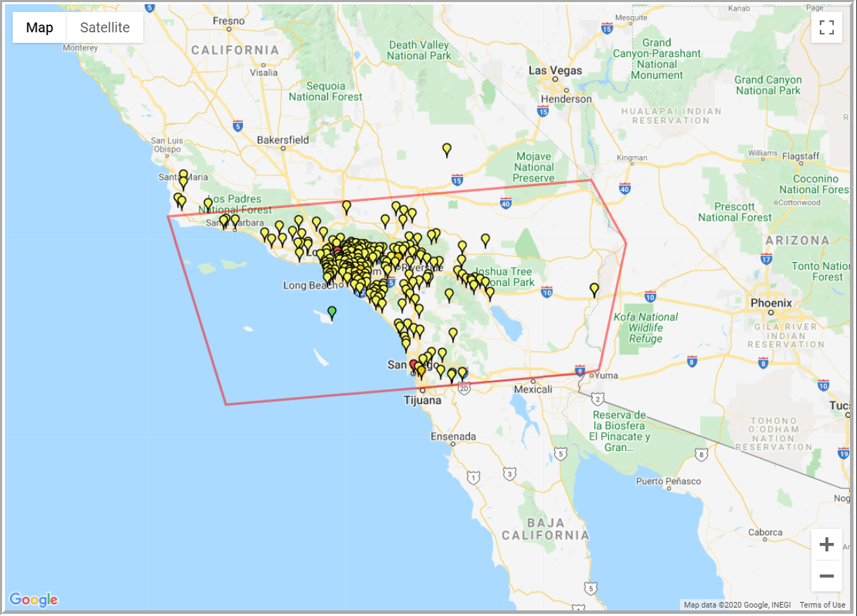Viewport: 857px width, 616px height.
Task: Switch to Satellite view
Action: [x=105, y=27]
